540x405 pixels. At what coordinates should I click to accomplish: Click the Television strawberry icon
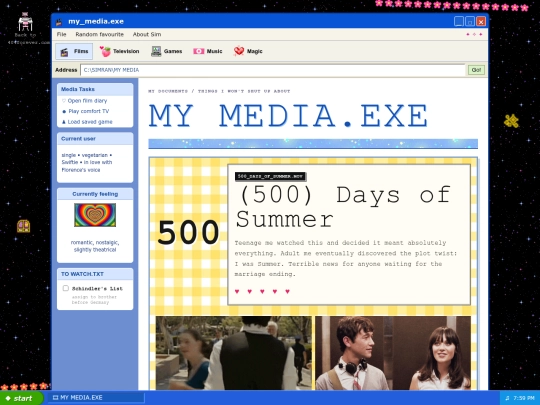coord(105,51)
